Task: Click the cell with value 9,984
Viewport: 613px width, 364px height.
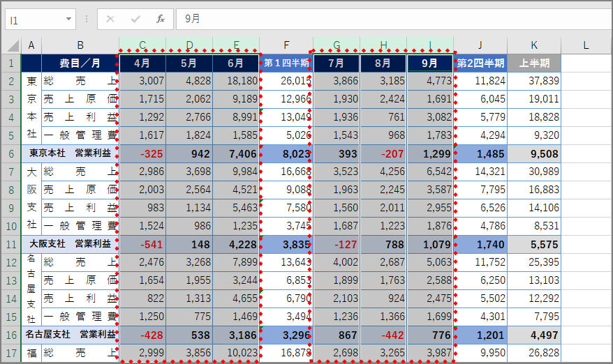Action: tap(236, 172)
